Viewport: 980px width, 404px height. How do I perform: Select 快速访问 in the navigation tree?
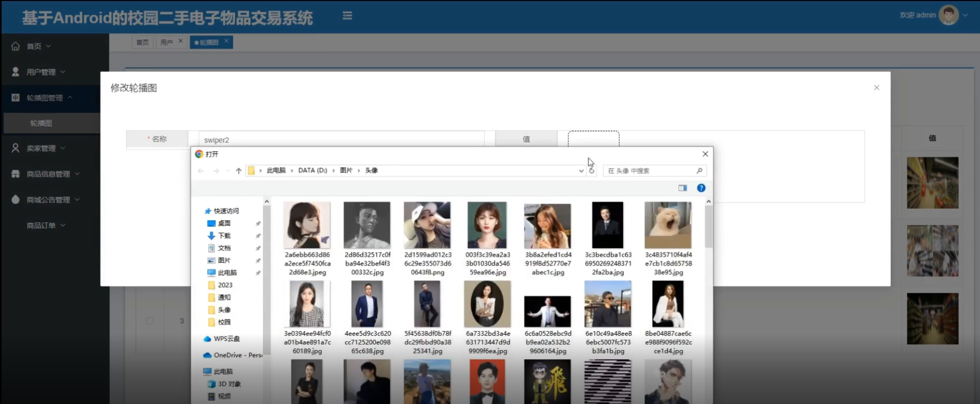(x=226, y=211)
